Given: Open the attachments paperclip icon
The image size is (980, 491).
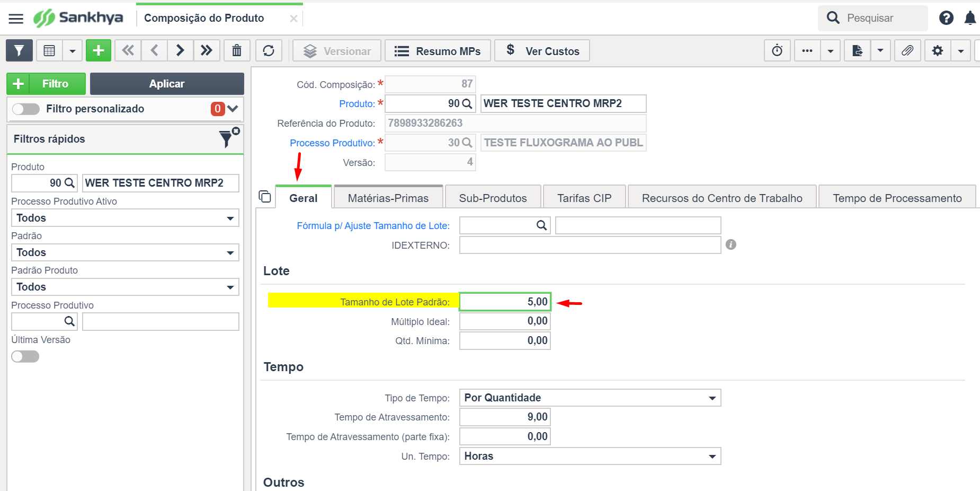Looking at the screenshot, I should point(907,51).
